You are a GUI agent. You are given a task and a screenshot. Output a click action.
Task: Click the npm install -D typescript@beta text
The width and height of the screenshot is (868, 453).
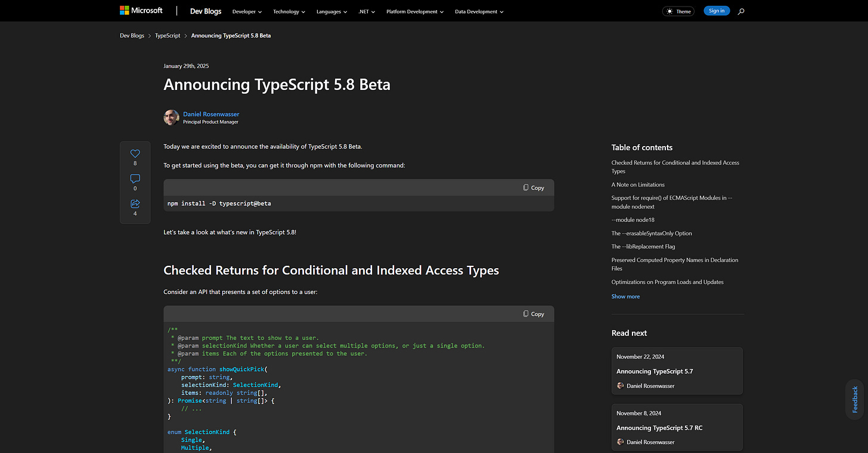219,204
